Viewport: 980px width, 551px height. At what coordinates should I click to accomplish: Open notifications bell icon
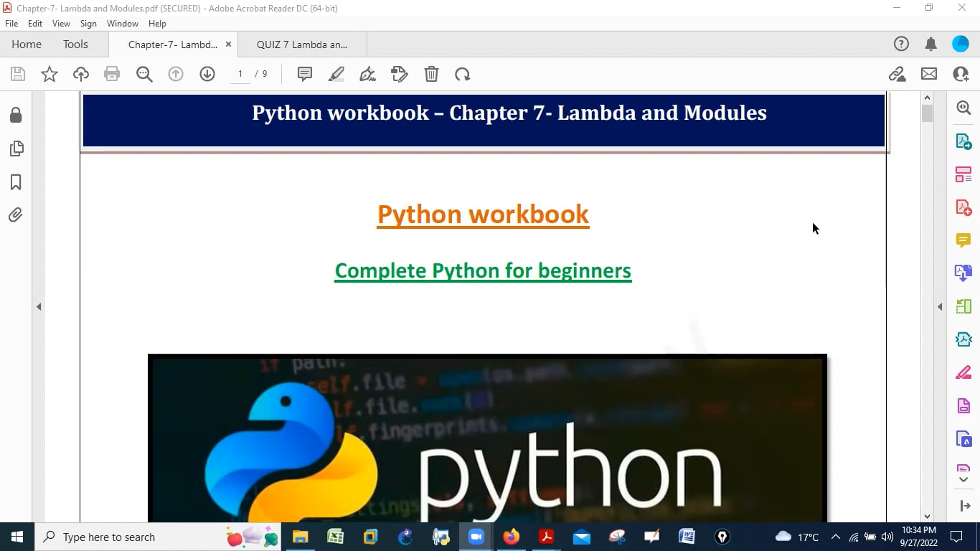931,44
